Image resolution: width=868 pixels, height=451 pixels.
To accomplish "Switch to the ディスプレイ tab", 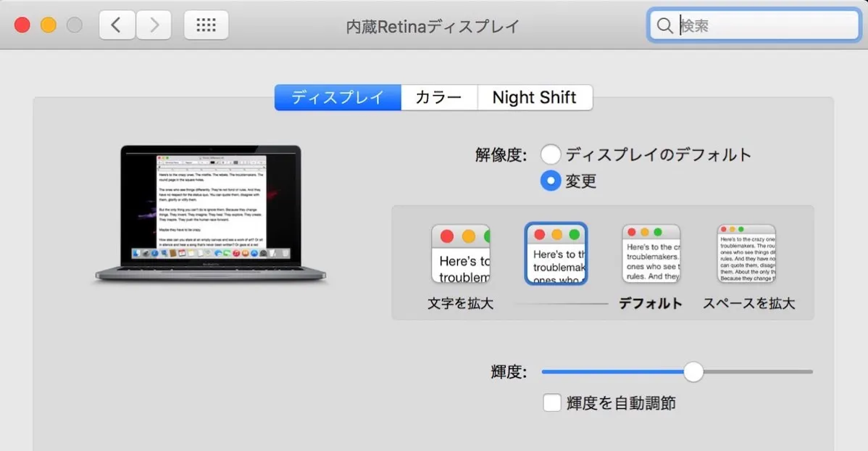I will tap(338, 97).
